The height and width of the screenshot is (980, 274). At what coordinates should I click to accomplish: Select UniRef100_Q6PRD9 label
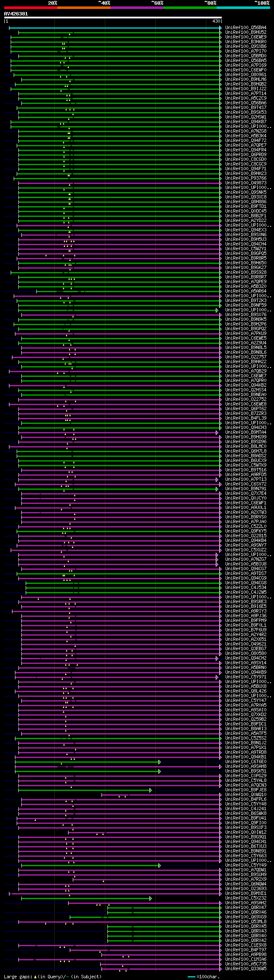pos(246,155)
